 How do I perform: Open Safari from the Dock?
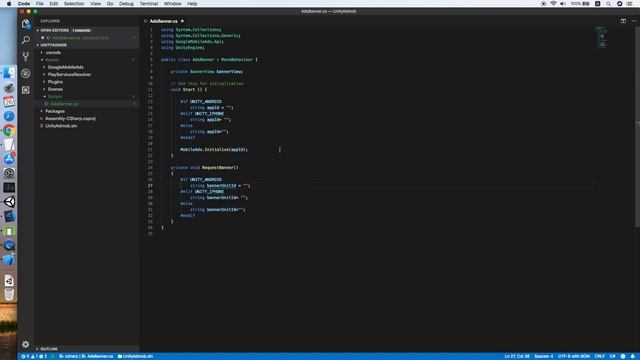pyautogui.click(x=9, y=116)
